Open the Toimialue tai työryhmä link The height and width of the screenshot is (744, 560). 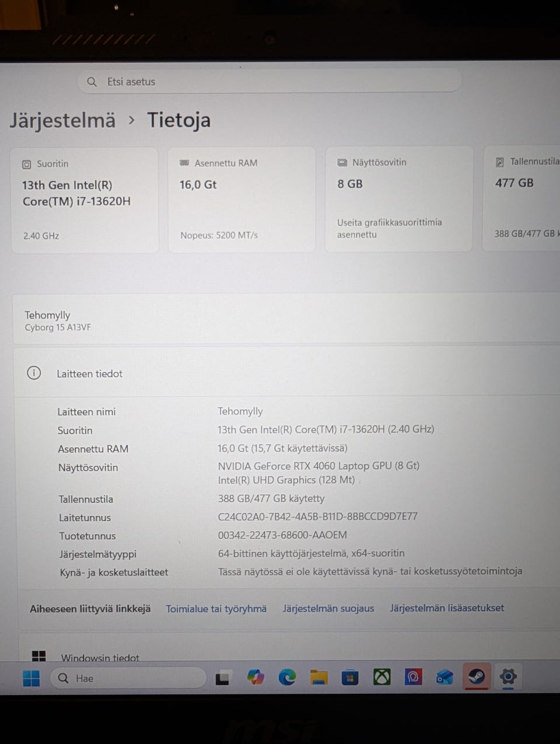click(x=216, y=609)
